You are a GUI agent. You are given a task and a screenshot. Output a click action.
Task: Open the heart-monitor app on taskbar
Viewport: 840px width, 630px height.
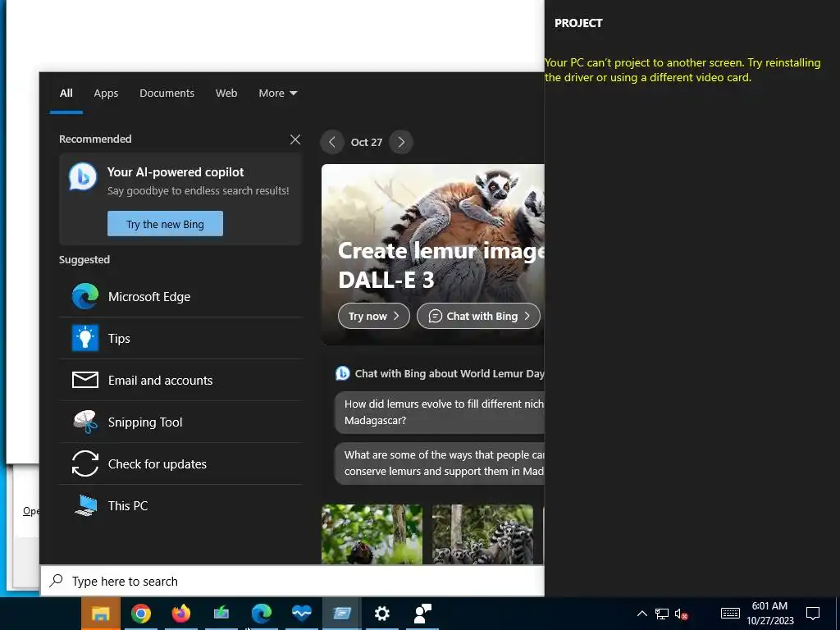[302, 614]
